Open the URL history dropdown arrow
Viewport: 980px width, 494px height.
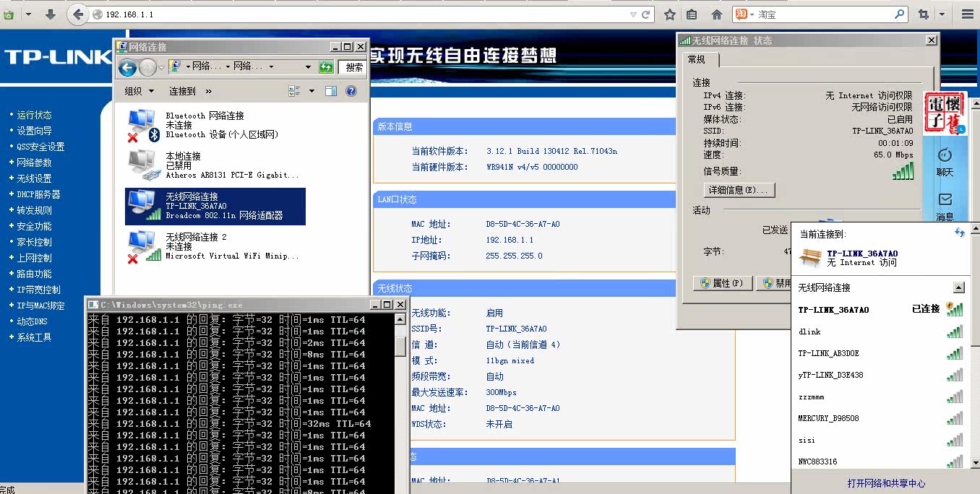pyautogui.click(x=633, y=14)
